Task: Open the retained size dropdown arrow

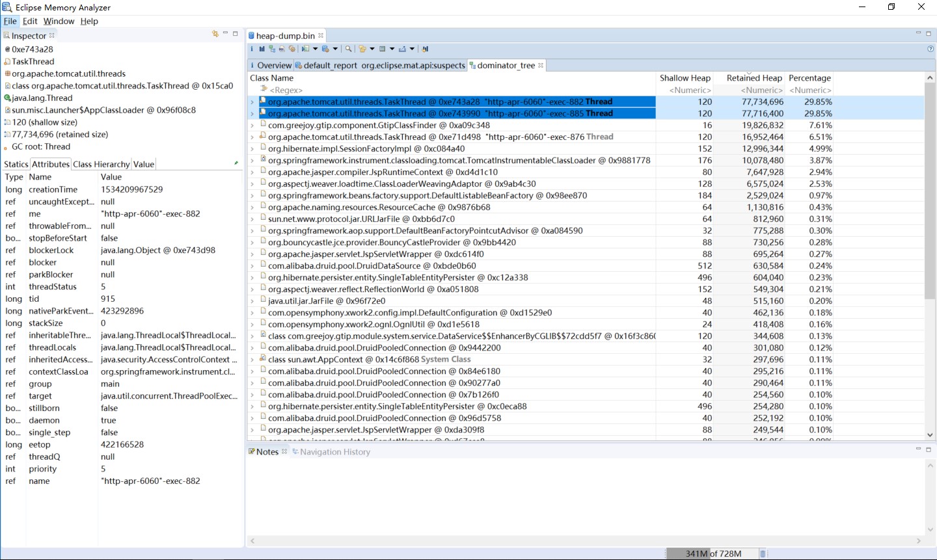Action: pyautogui.click(x=392, y=49)
